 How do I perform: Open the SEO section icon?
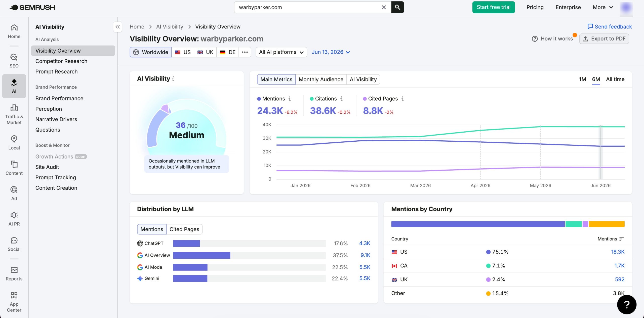(x=14, y=61)
